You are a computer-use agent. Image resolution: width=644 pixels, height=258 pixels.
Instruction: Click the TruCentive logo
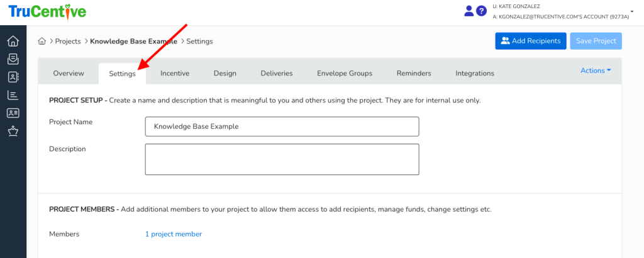[47, 11]
